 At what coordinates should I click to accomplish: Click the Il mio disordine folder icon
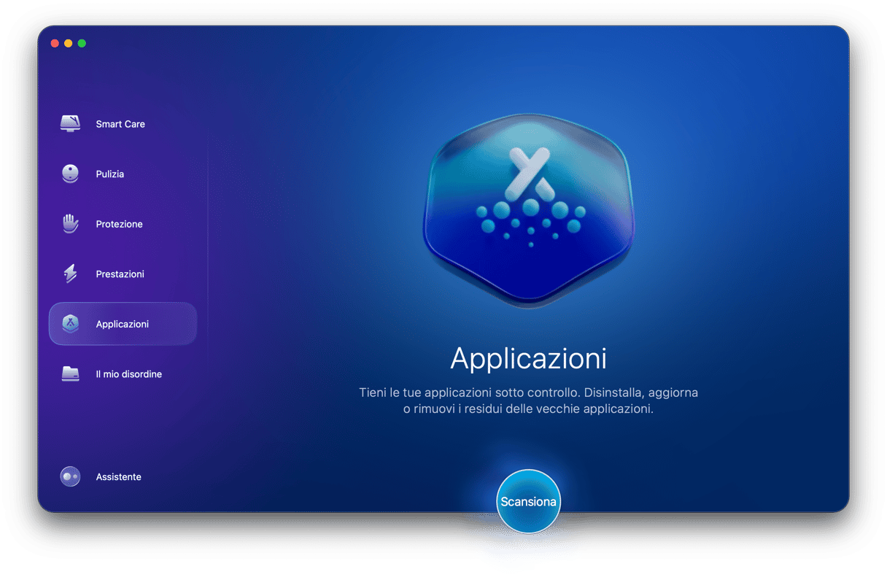[x=70, y=374]
